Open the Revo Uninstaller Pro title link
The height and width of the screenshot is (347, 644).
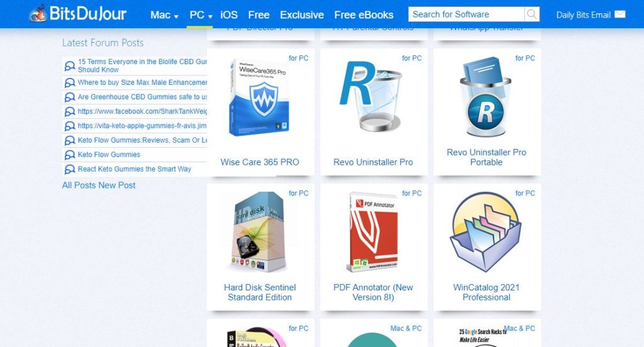tap(373, 162)
